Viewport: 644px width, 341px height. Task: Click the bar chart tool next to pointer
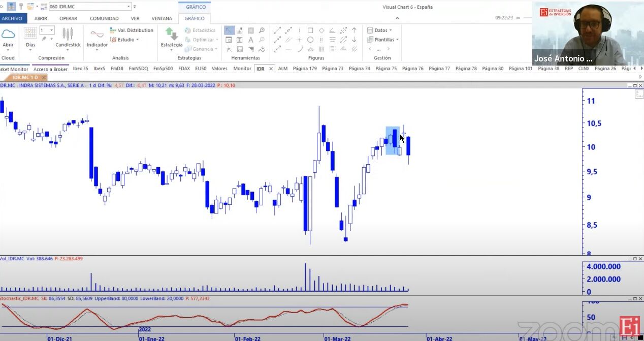click(x=240, y=30)
